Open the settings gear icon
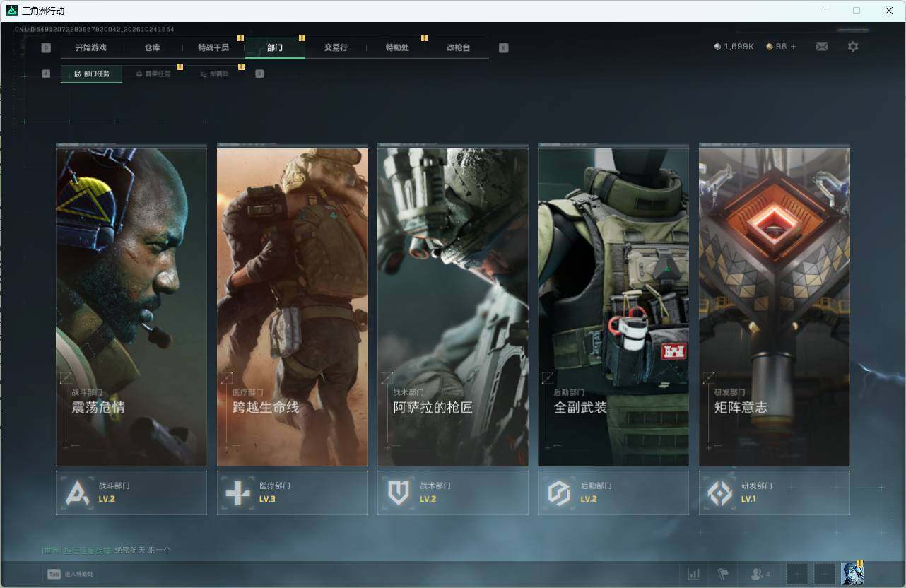This screenshot has height=588, width=906. click(853, 47)
